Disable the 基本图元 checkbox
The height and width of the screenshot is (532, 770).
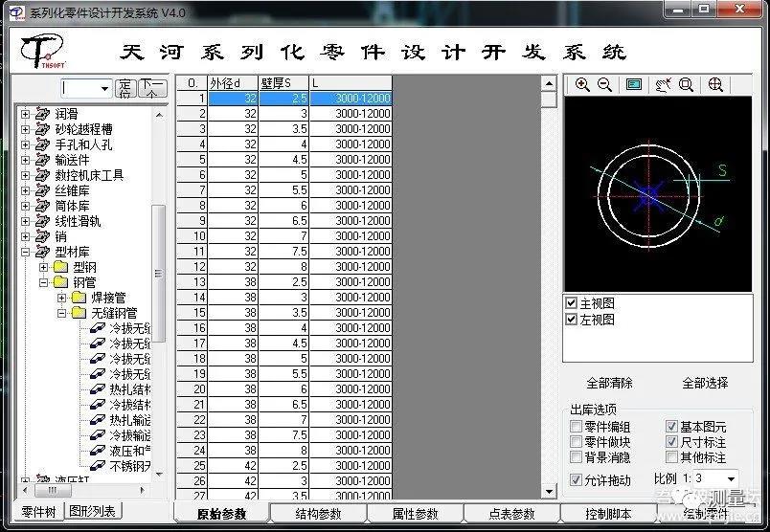[x=671, y=426]
